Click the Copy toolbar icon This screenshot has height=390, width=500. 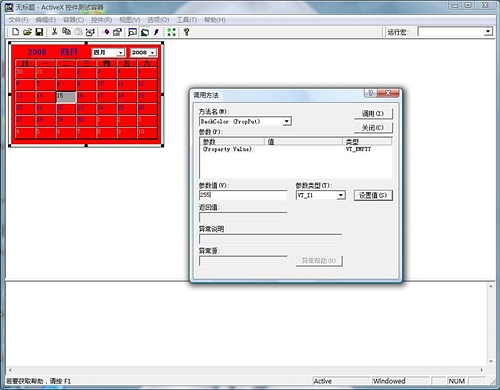66,32
